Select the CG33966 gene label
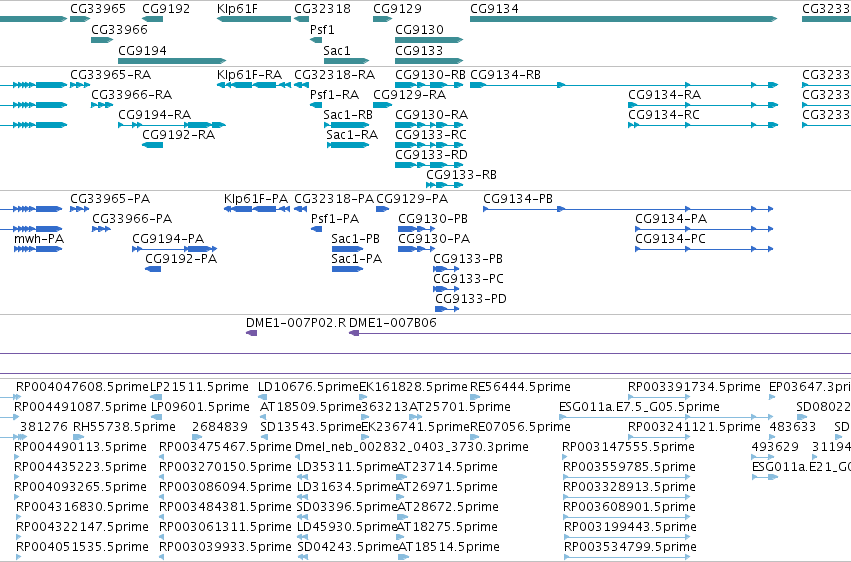The width and height of the screenshot is (851, 562). pyautogui.click(x=119, y=29)
